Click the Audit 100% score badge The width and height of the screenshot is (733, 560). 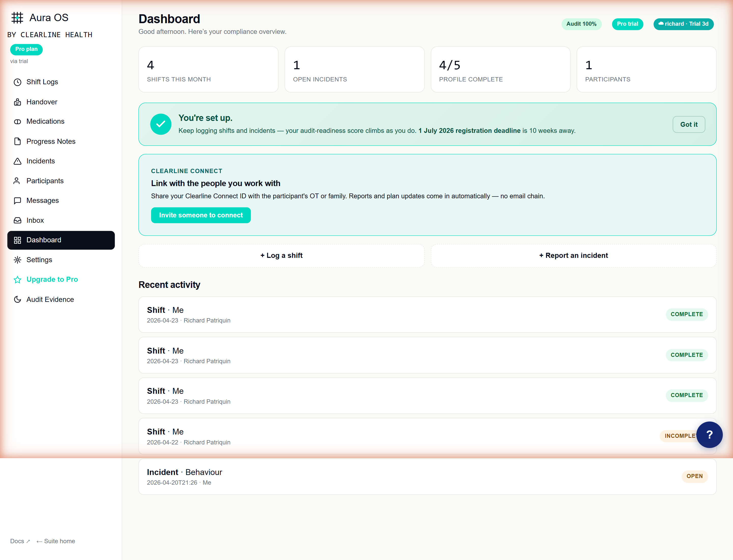(x=581, y=24)
